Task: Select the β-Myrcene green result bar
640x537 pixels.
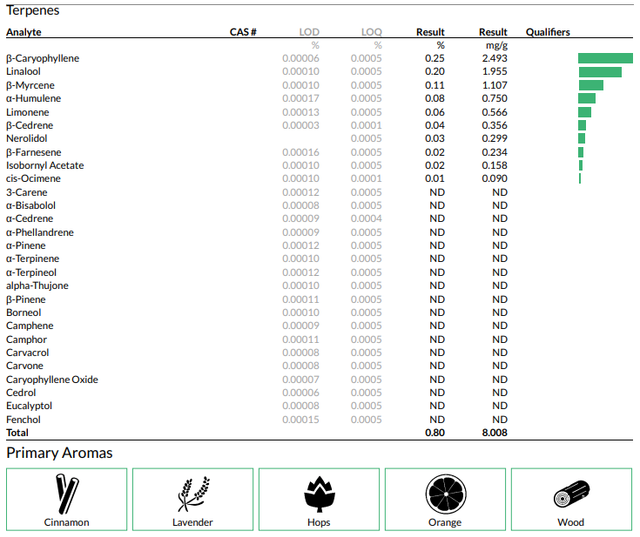Action: point(591,85)
